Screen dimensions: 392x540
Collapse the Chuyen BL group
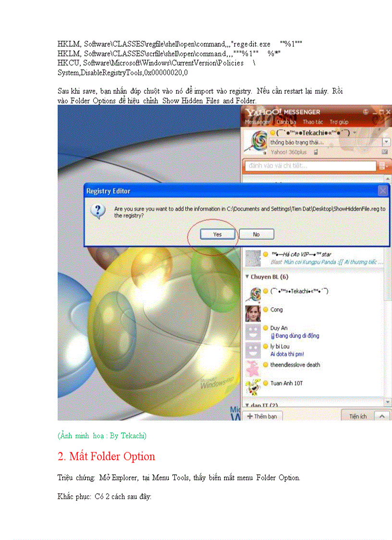point(247,277)
